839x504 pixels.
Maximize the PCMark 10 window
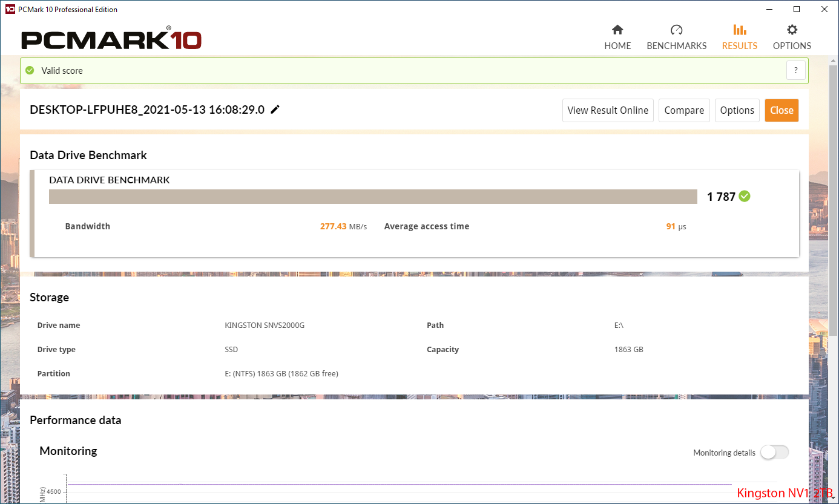tap(797, 9)
